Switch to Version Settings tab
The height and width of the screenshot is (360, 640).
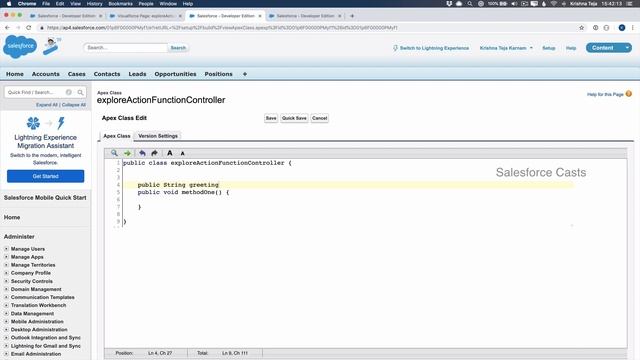(x=158, y=136)
